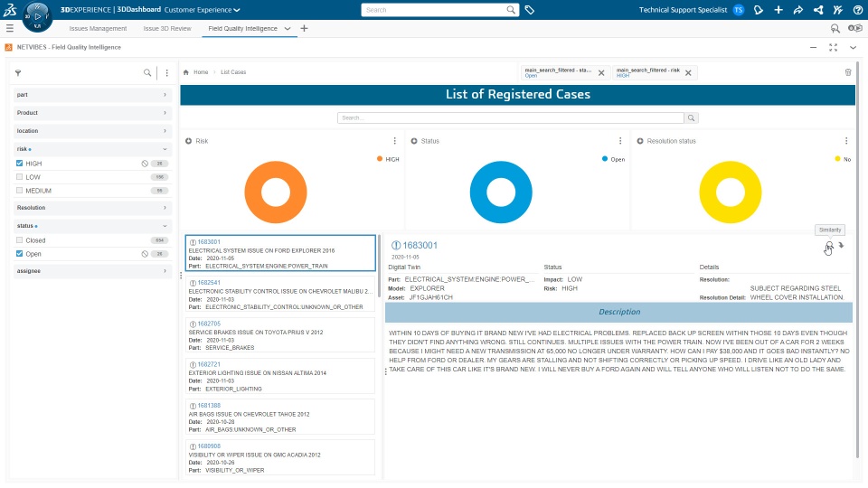Viewport: 868px width, 488px height.
Task: Click the magnifier in top search bar
Action: 511,10
